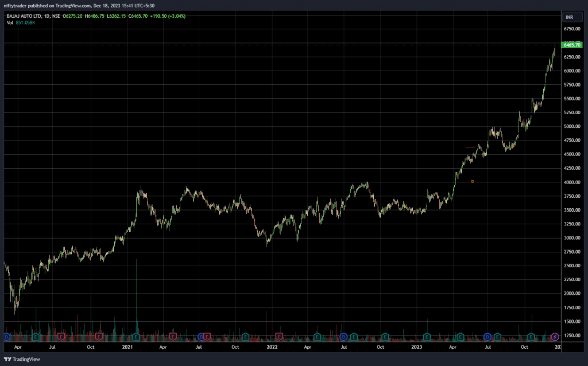
Task: Click the C6465.70 close value in header
Action: [x=138, y=16]
